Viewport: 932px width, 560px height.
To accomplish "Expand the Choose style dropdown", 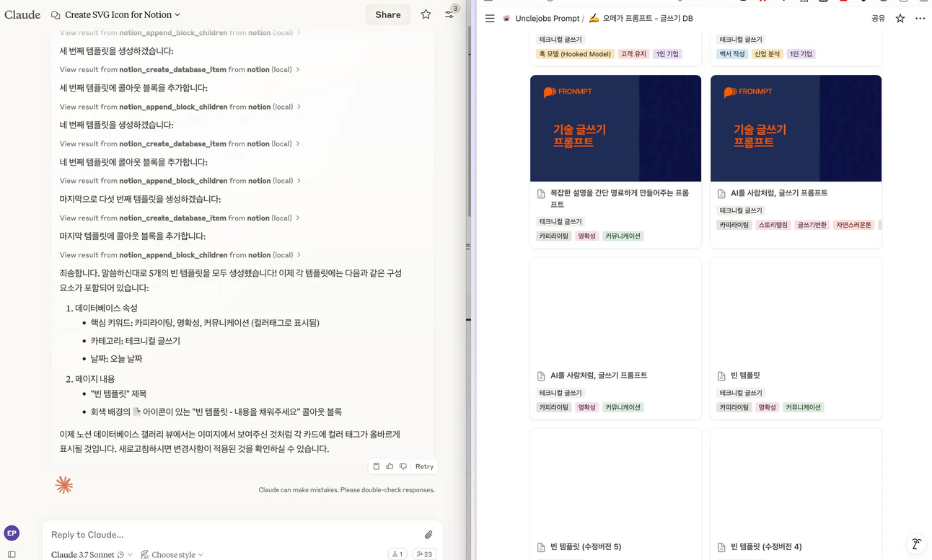I will tap(172, 554).
